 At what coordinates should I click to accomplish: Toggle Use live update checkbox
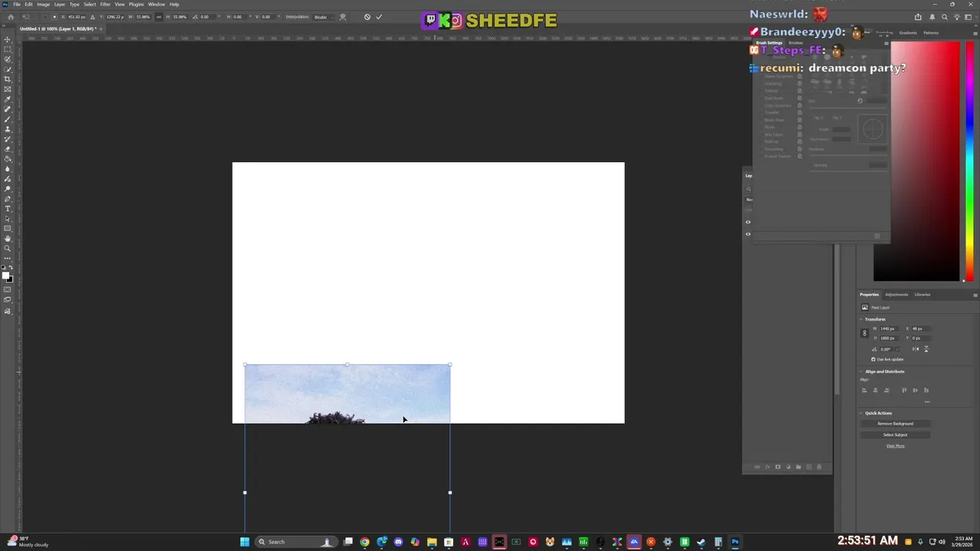[874, 359]
